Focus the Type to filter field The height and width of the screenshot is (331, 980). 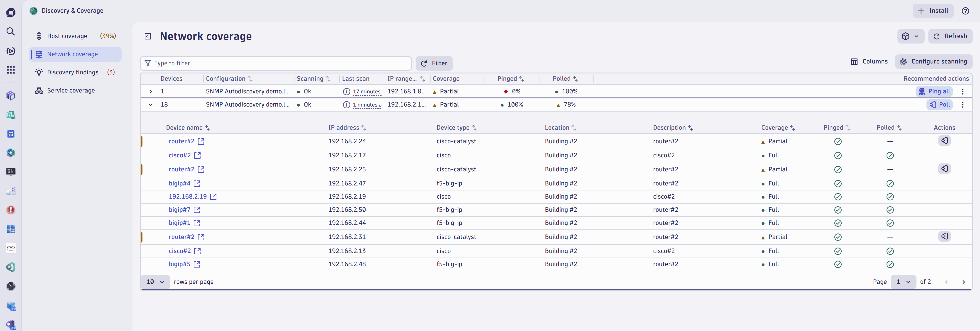point(276,63)
